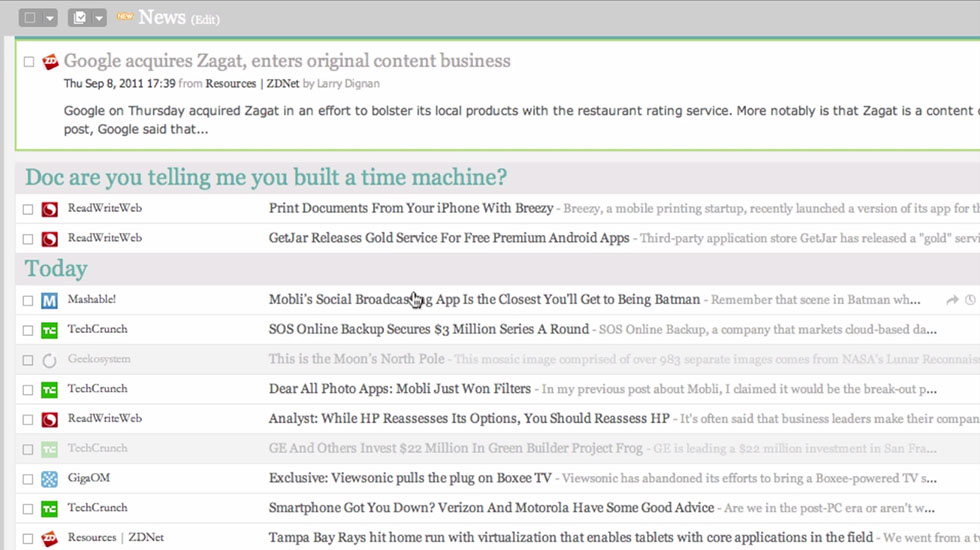Click the Doc are you telling me heading
This screenshot has width=980, height=550.
tap(266, 178)
